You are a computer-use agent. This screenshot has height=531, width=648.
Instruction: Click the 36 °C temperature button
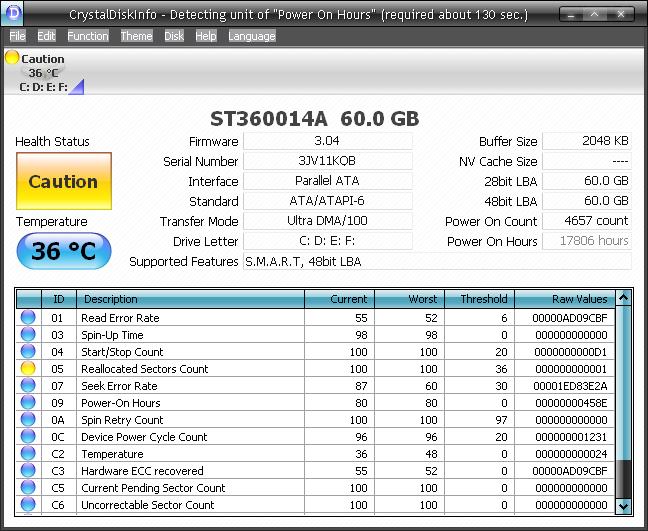pyautogui.click(x=64, y=251)
